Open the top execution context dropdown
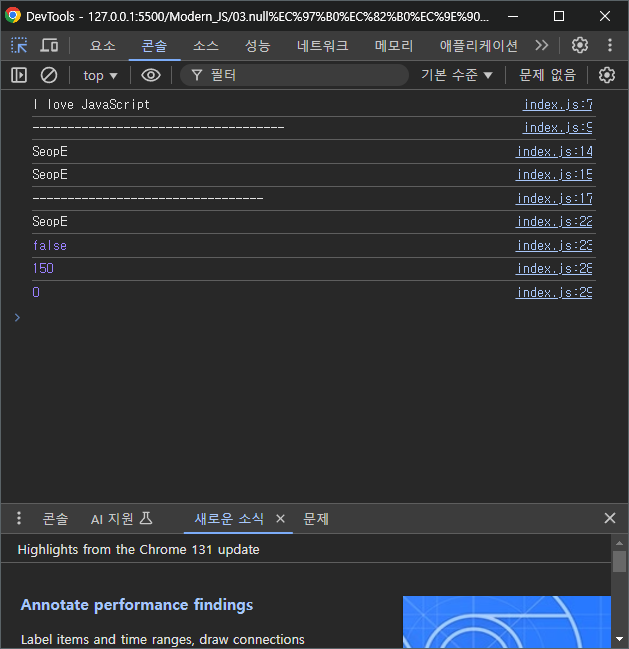The image size is (629, 649). pos(100,76)
